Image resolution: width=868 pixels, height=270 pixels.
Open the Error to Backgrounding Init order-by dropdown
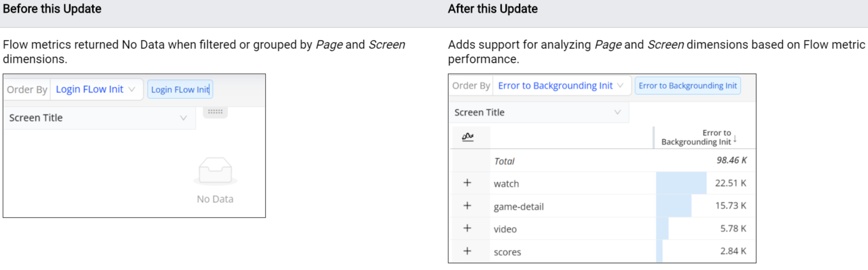point(561,86)
